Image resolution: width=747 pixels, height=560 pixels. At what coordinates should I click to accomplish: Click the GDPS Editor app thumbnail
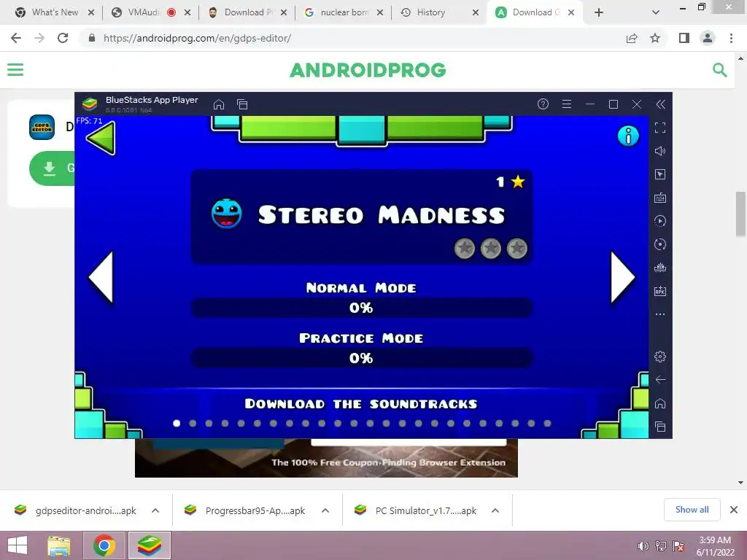click(x=42, y=127)
